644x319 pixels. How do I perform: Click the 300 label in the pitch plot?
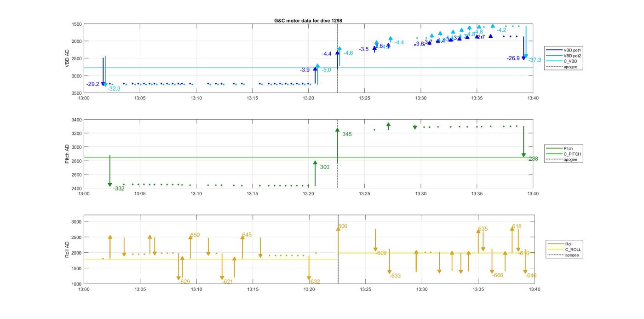324,167
